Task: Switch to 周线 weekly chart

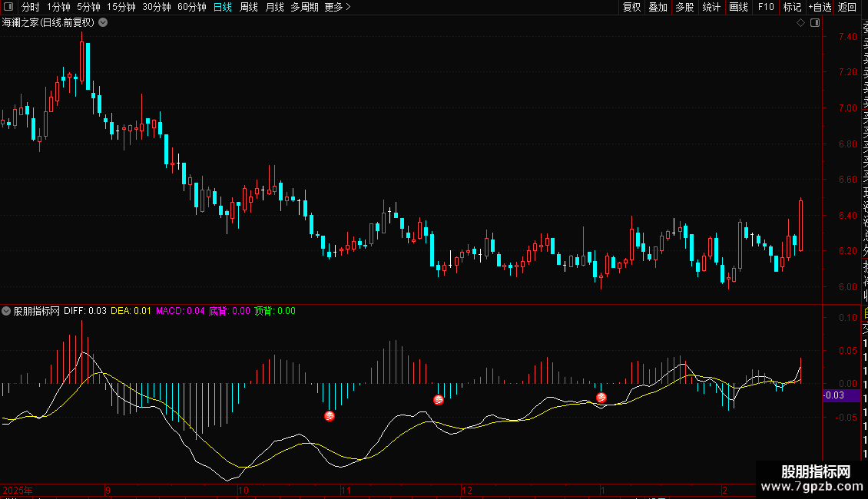Action: pos(249,7)
